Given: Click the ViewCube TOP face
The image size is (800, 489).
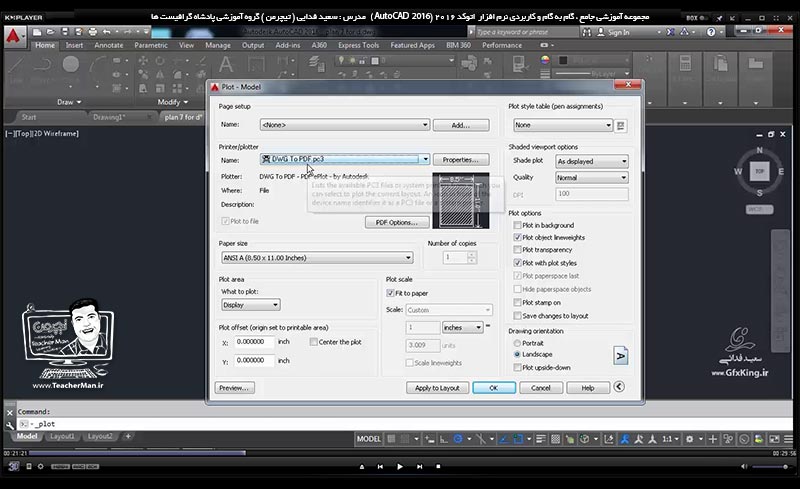Looking at the screenshot, I should (760, 172).
